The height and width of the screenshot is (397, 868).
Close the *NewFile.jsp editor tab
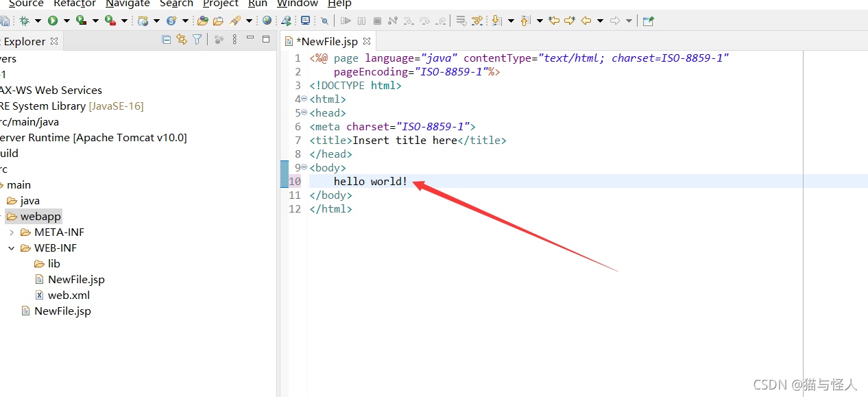pos(367,41)
